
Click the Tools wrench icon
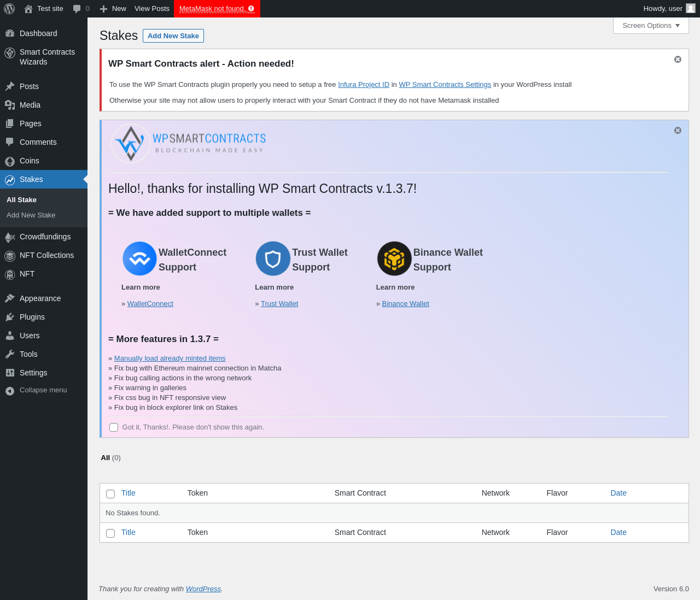10,354
